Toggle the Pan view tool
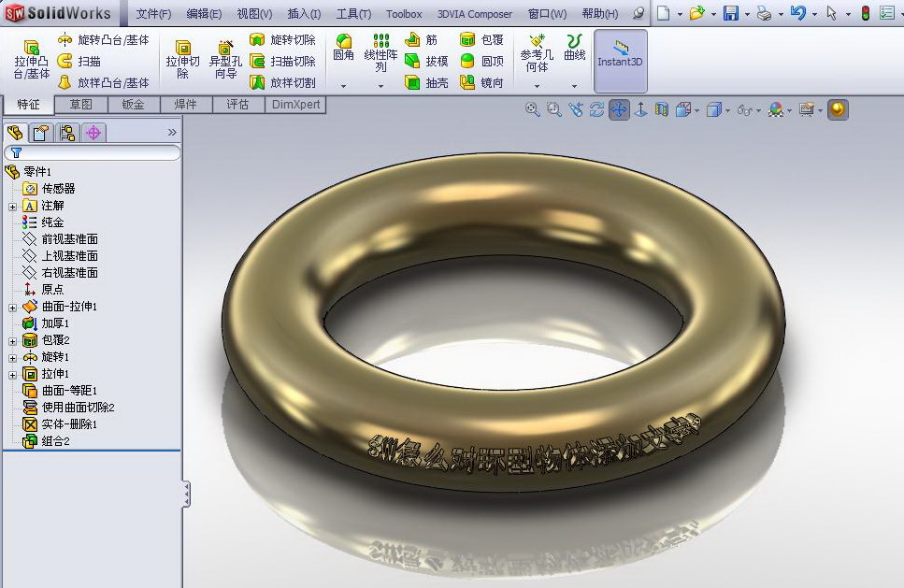This screenshot has height=588, width=904. (x=619, y=109)
